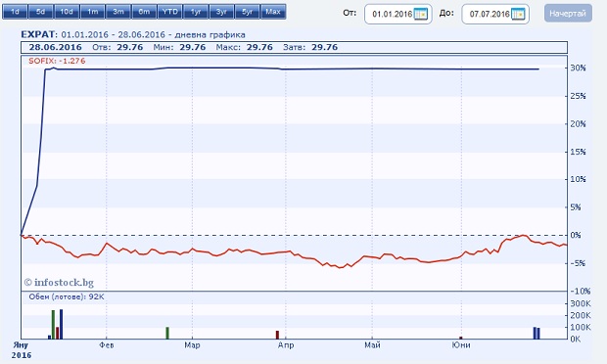Click the Начертай draw button

(x=568, y=14)
